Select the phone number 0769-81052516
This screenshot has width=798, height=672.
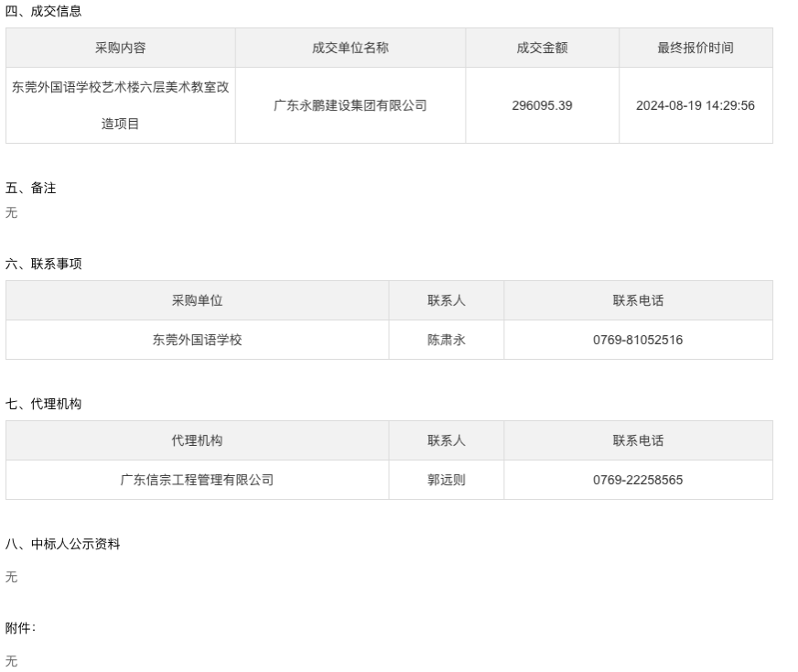coord(638,340)
